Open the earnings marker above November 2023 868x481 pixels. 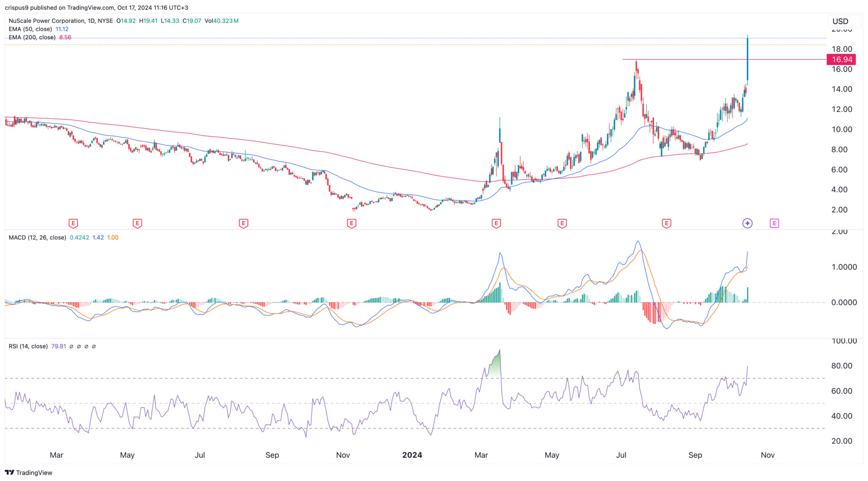[351, 223]
